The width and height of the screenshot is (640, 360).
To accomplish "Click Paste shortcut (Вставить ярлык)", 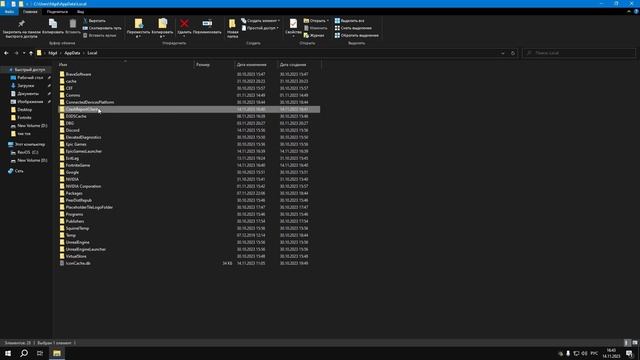I will (x=100, y=36).
